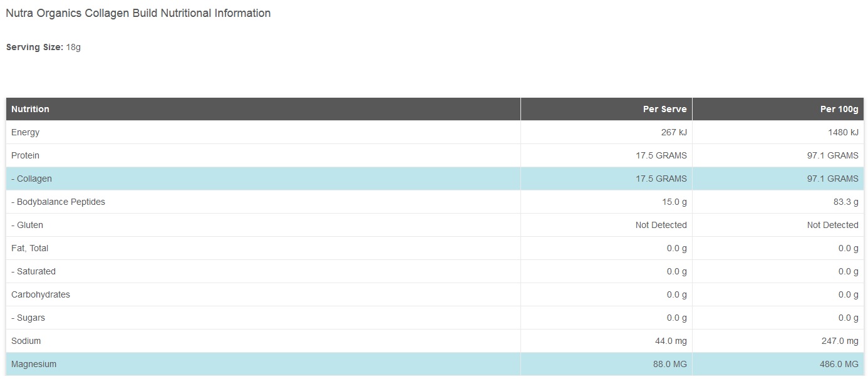Select the Sugars row label
The height and width of the screenshot is (379, 868).
pos(28,318)
